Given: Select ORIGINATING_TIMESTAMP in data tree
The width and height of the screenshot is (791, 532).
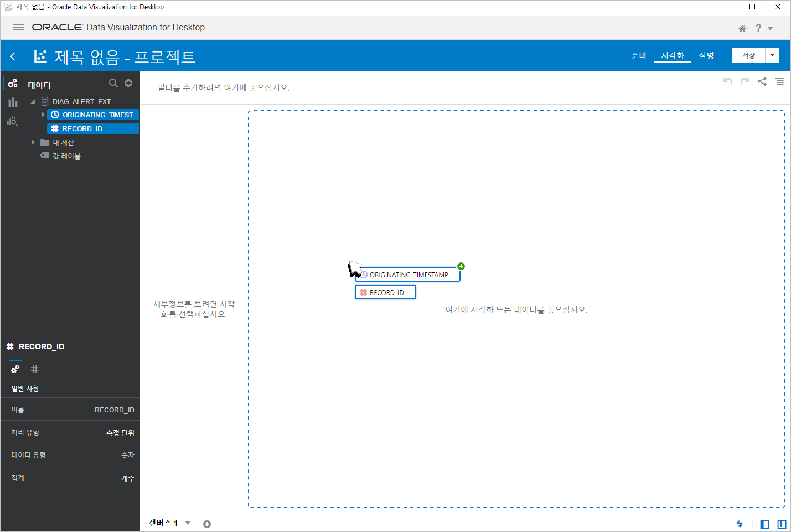Looking at the screenshot, I should point(93,115).
